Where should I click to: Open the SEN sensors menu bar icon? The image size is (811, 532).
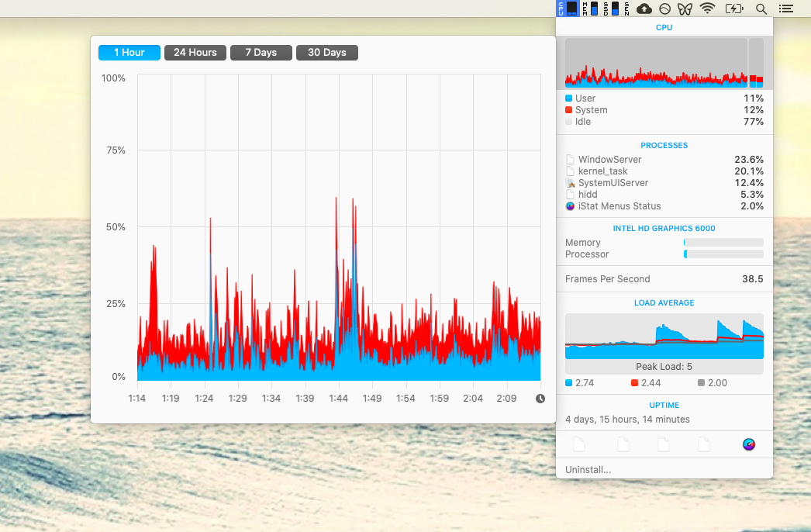pyautogui.click(x=626, y=9)
